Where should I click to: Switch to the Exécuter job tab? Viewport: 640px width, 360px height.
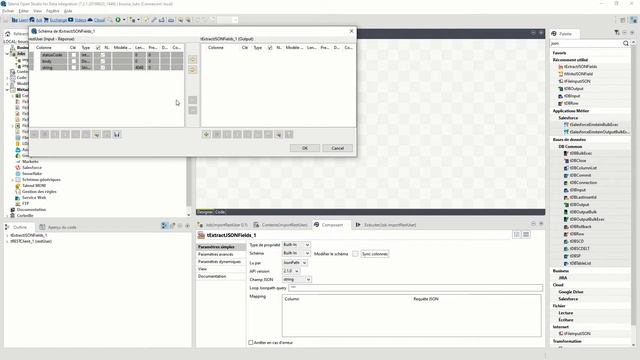(386, 225)
